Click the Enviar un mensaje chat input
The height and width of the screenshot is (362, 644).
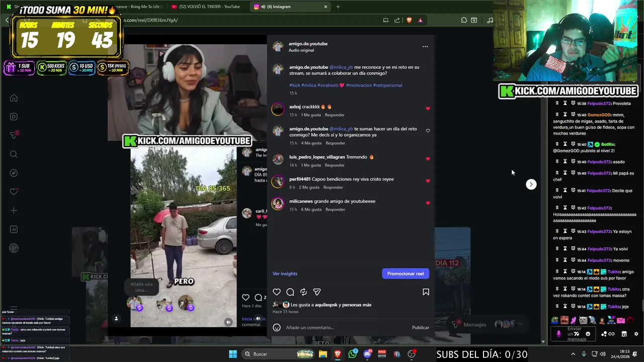(574, 334)
